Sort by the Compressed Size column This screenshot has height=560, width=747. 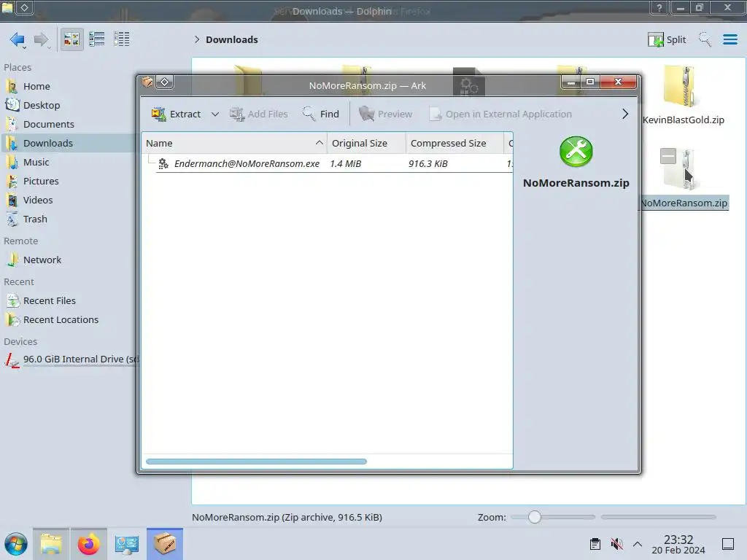pos(454,144)
